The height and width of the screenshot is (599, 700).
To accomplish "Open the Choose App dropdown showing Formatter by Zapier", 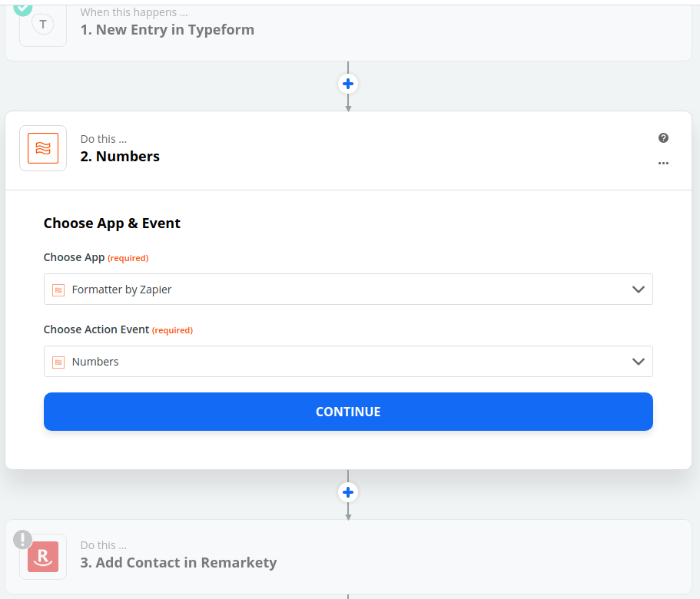I will point(348,290).
